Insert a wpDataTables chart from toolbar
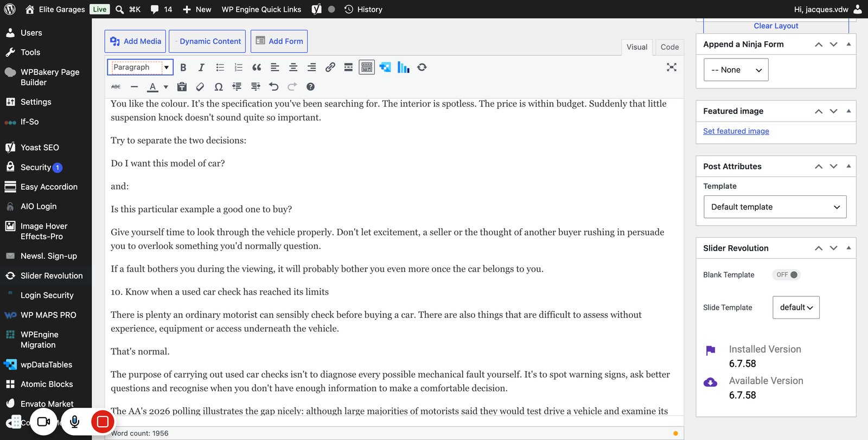The width and height of the screenshot is (868, 440). (x=403, y=67)
